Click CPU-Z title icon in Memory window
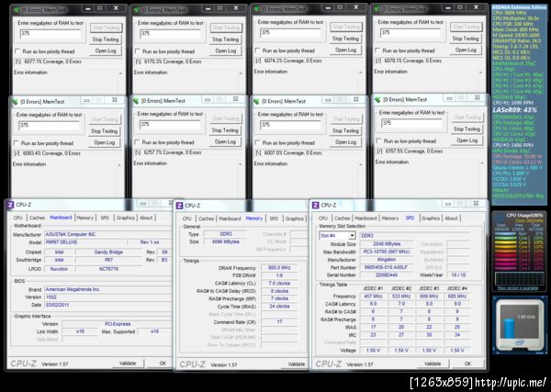This screenshot has height=392, width=551. tap(180, 206)
